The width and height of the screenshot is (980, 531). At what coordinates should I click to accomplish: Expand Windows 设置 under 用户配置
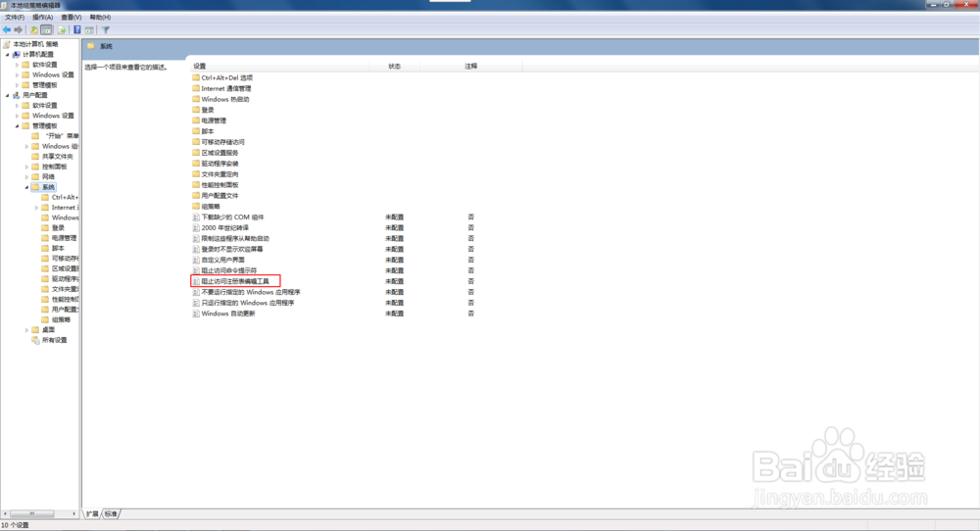17,116
